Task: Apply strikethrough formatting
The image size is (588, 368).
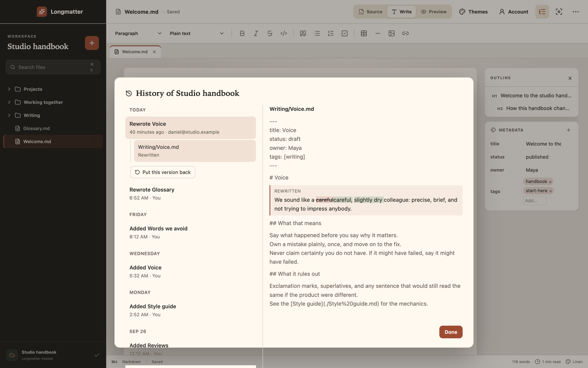Action: click(x=270, y=33)
